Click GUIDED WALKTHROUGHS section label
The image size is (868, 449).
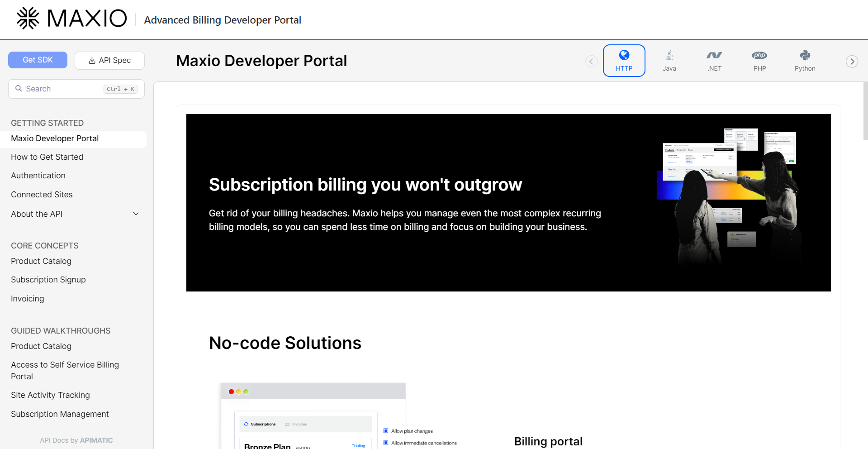[x=61, y=331]
